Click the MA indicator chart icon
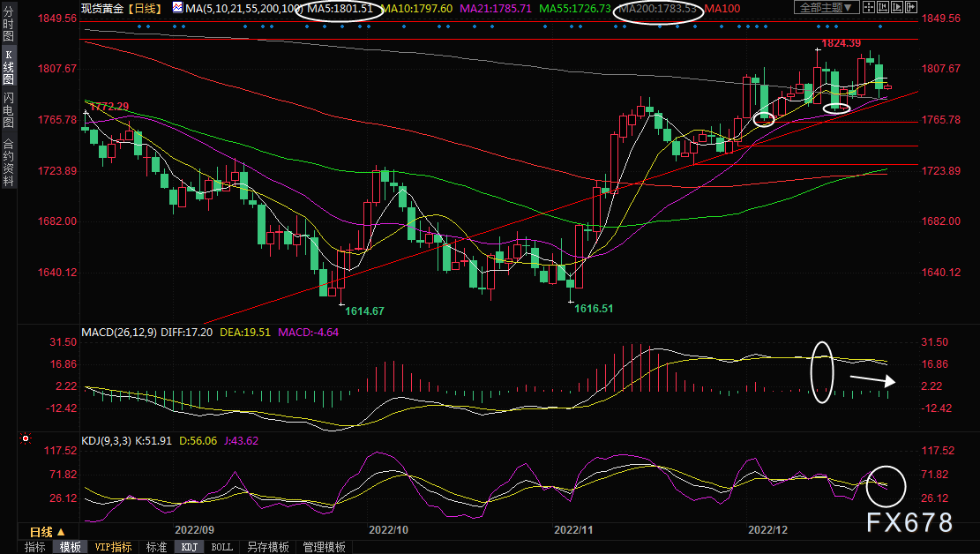The width and height of the screenshot is (980, 554). pos(177,8)
